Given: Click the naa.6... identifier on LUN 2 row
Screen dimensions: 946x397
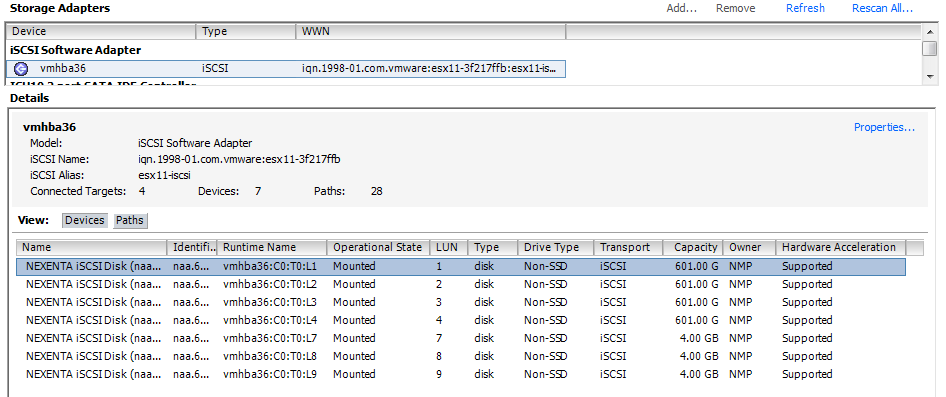Looking at the screenshot, I should click(x=191, y=284).
